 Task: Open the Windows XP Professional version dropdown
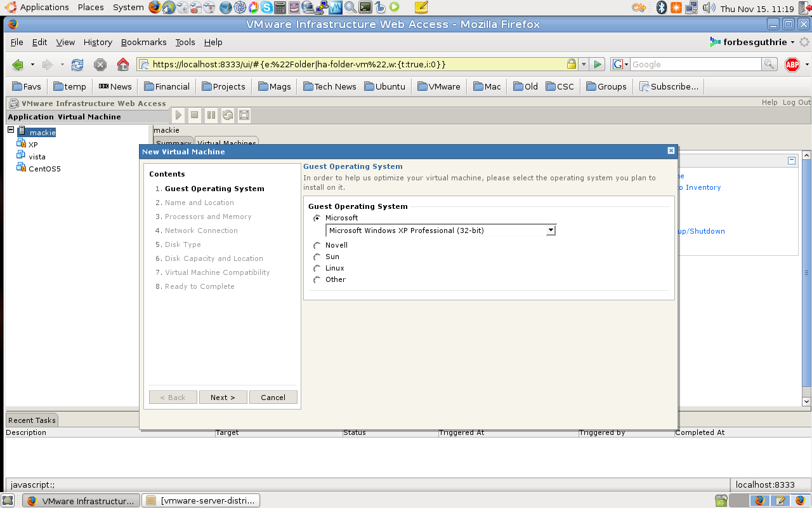440,231
